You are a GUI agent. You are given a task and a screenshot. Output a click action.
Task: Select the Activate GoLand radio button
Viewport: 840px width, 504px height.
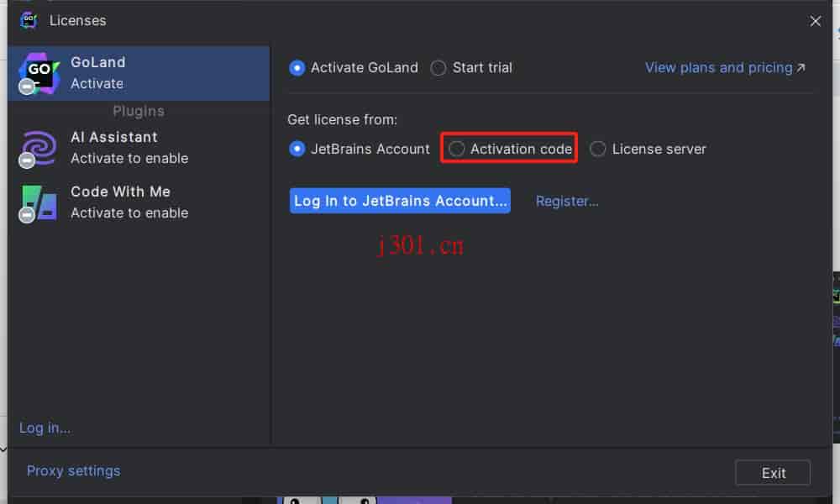point(297,68)
